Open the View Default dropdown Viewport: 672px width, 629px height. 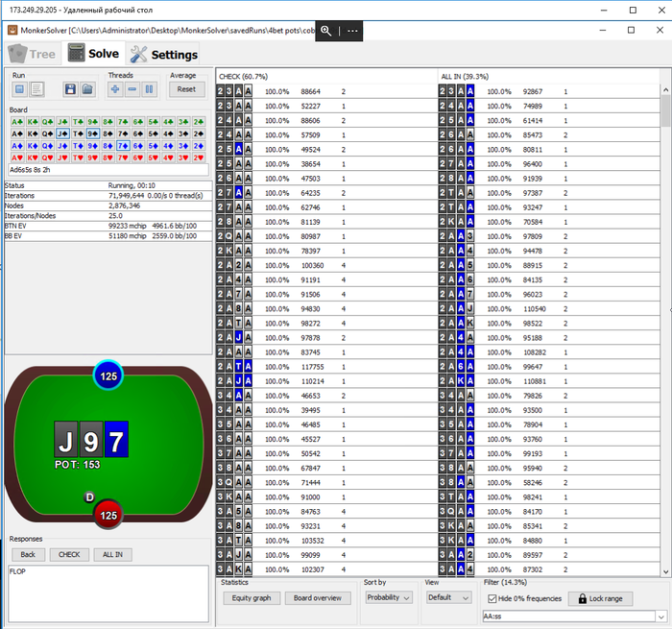[448, 597]
